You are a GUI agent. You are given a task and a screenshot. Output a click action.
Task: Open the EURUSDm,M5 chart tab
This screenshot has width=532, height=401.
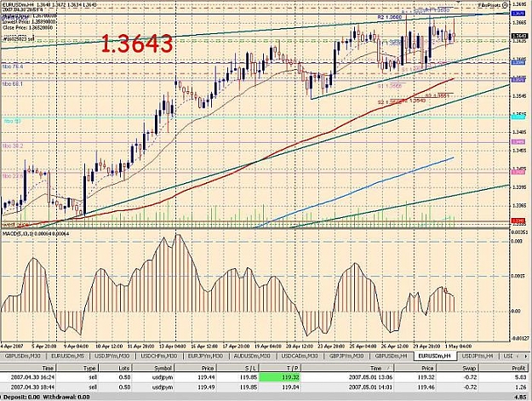67,356
